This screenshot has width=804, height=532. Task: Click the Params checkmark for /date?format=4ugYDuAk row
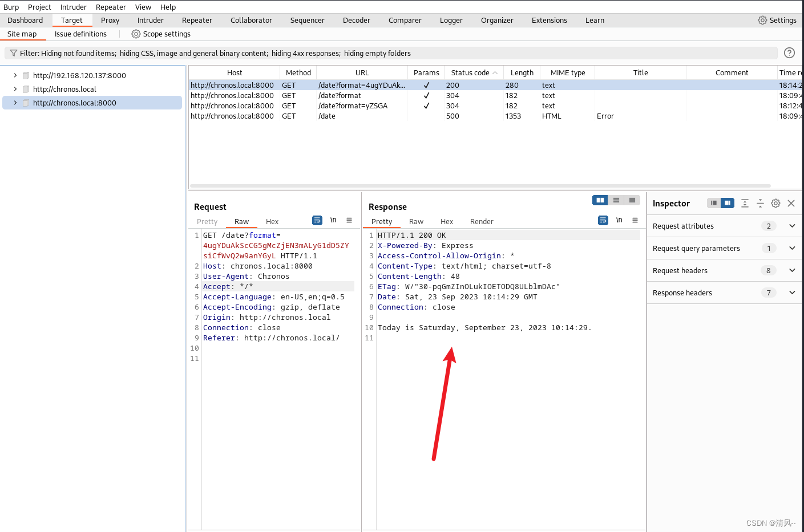point(426,86)
